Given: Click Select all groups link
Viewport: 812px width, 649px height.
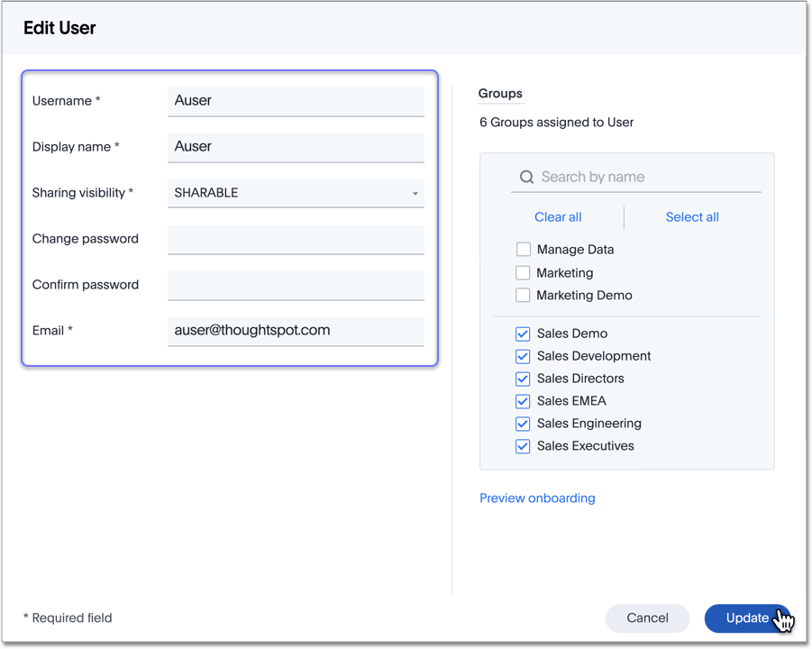Looking at the screenshot, I should (x=691, y=217).
